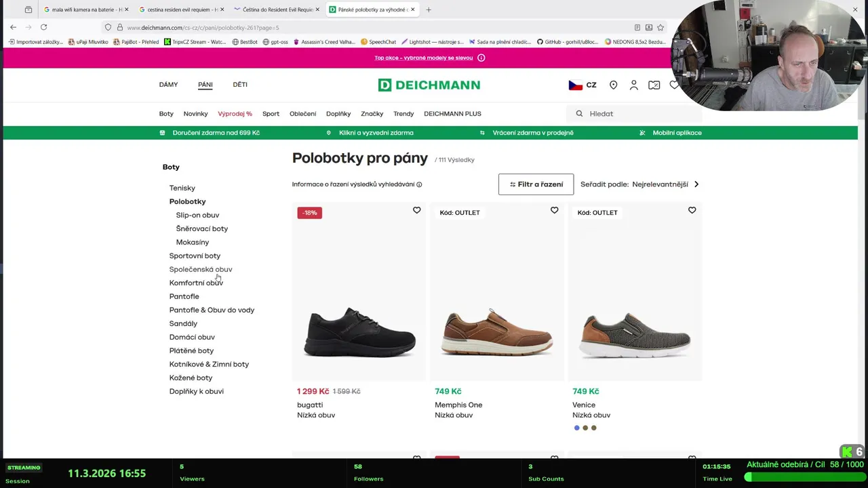Open the user account icon
868x488 pixels.
click(x=633, y=85)
